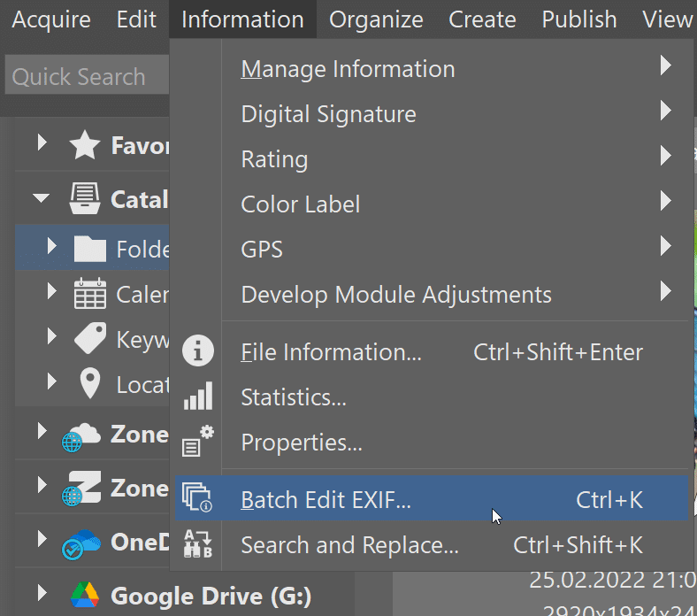Click the Batch Edit EXIF icon

pyautogui.click(x=198, y=498)
